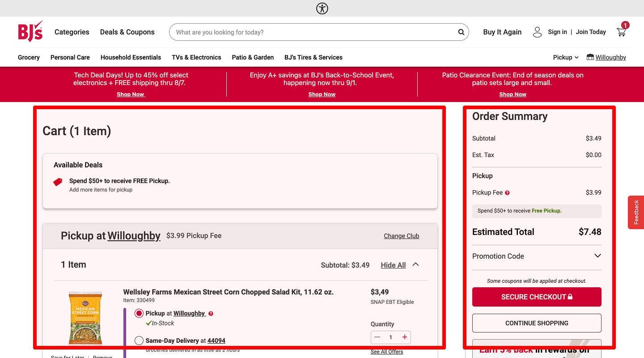Increase quantity with the plus button

pos(405,337)
